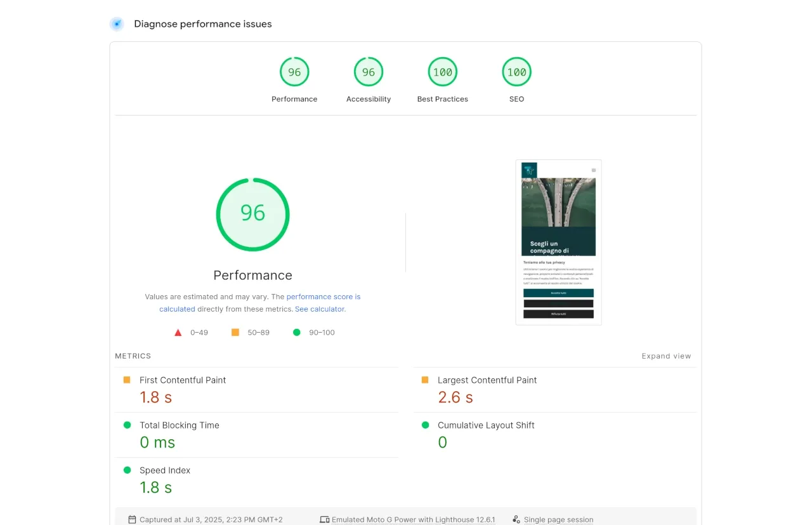Click the large 96 Performance gauge
Screen dimensions: 812x525
coord(252,215)
